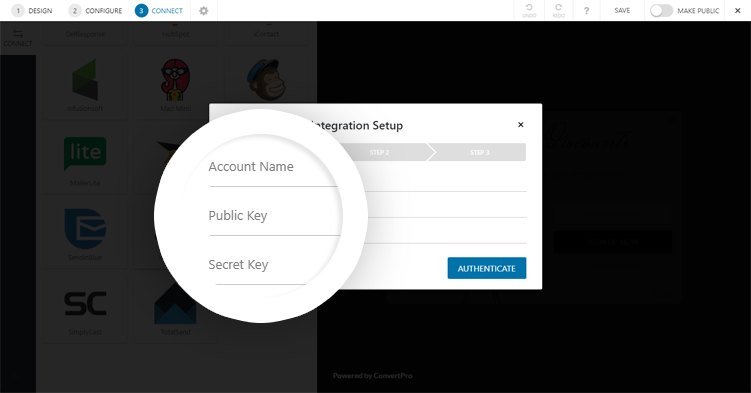Click the Undo icon
This screenshot has height=393, width=751.
point(529,11)
